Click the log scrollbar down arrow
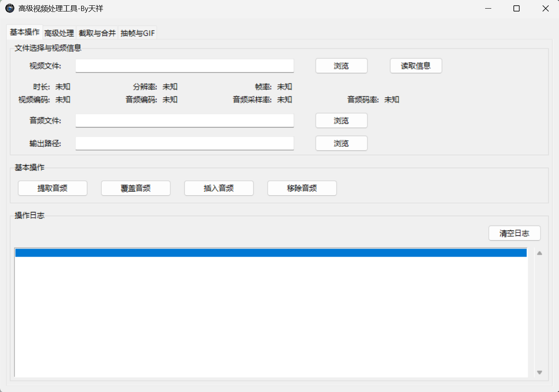The height and width of the screenshot is (392, 559). (x=540, y=372)
